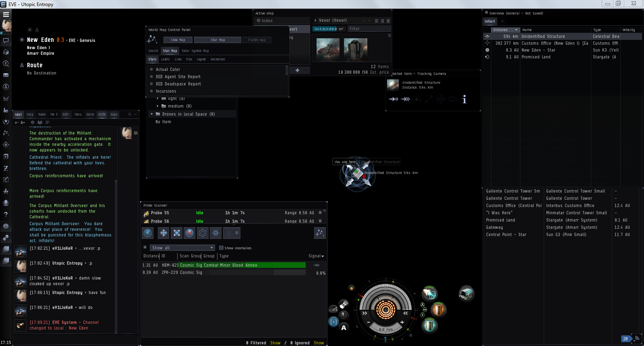Screen dimensions: 644x346
Task: Open the cargo bolt icon on the HUD
Action: click(344, 304)
